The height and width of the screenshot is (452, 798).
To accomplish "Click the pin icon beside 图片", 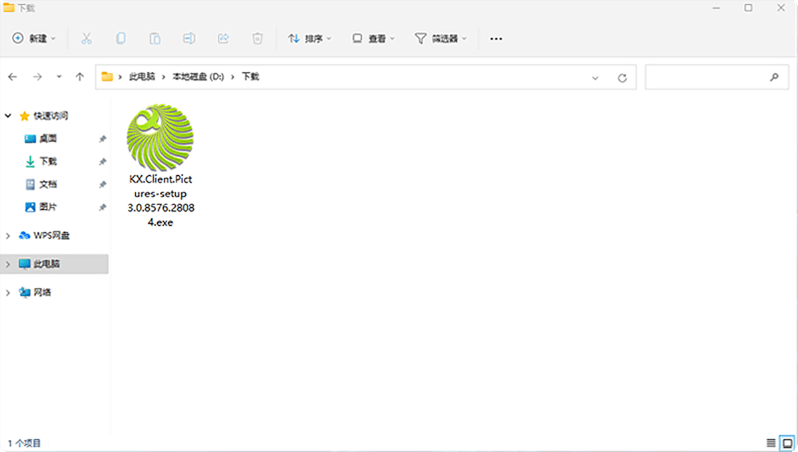I will [x=102, y=207].
